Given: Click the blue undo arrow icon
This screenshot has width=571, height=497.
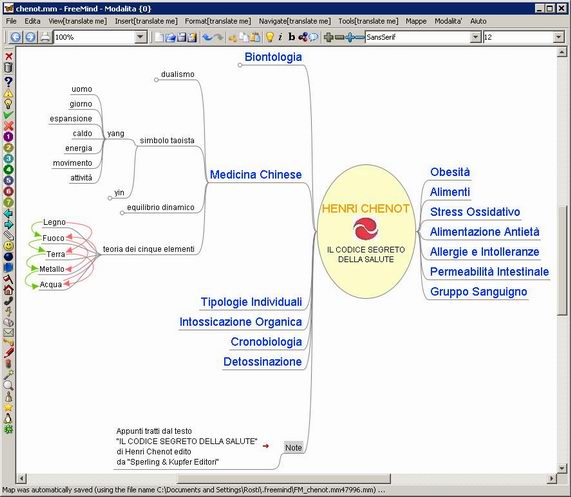Looking at the screenshot, I should tap(207, 37).
